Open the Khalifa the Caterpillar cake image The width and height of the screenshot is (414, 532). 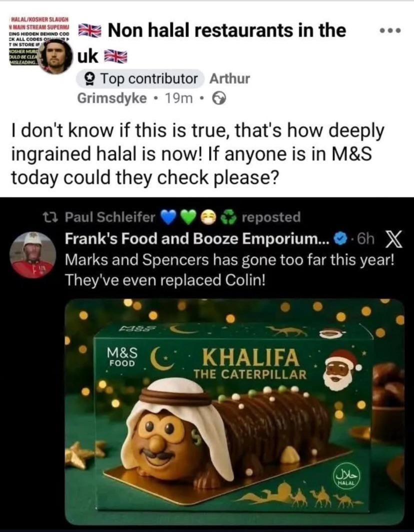pyautogui.click(x=235, y=410)
